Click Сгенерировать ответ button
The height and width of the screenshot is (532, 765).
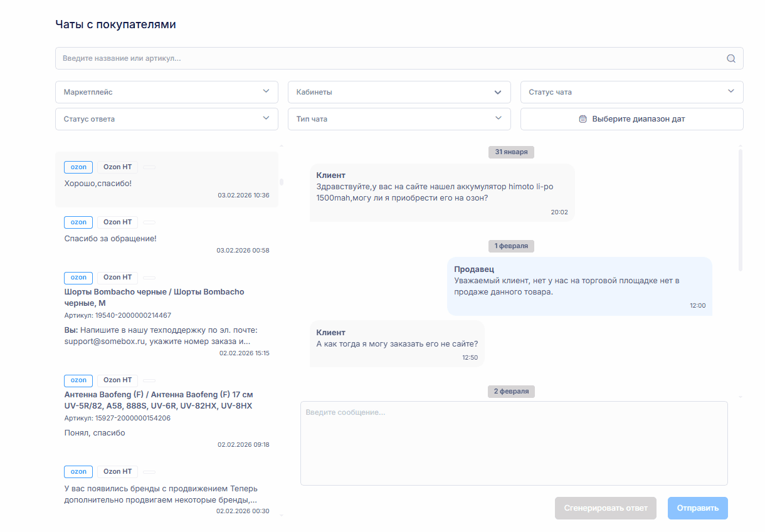[606, 508]
